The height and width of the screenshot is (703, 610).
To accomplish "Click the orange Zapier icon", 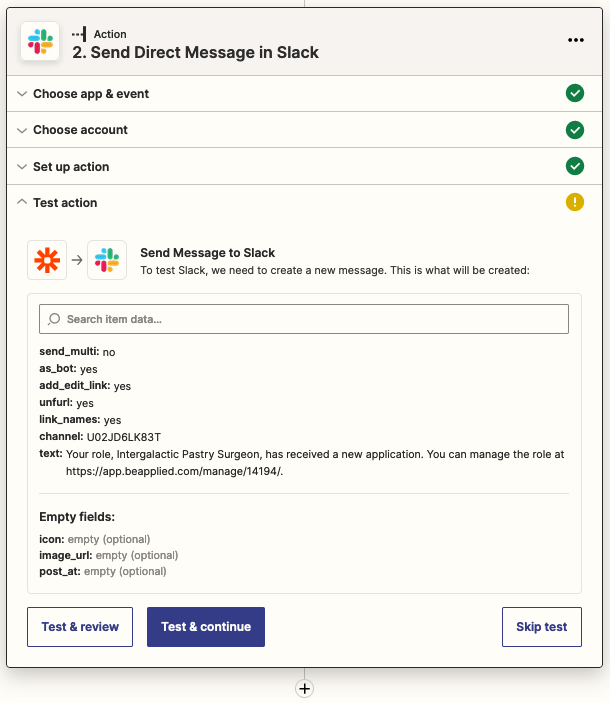I will coord(46,260).
